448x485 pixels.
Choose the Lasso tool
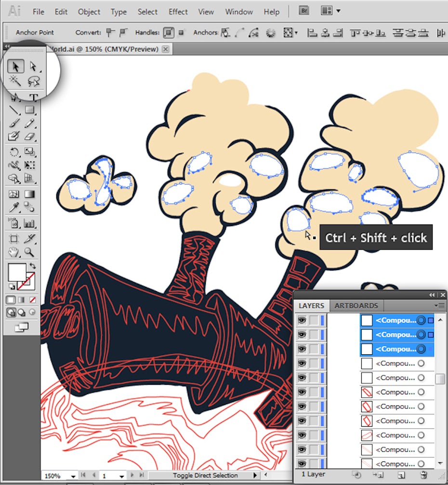coord(33,81)
